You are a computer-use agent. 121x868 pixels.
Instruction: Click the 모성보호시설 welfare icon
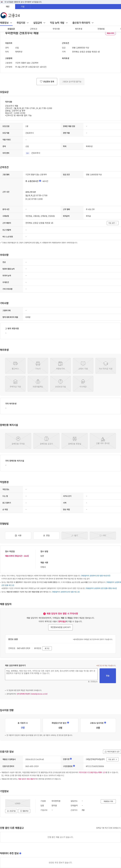point(60,383)
